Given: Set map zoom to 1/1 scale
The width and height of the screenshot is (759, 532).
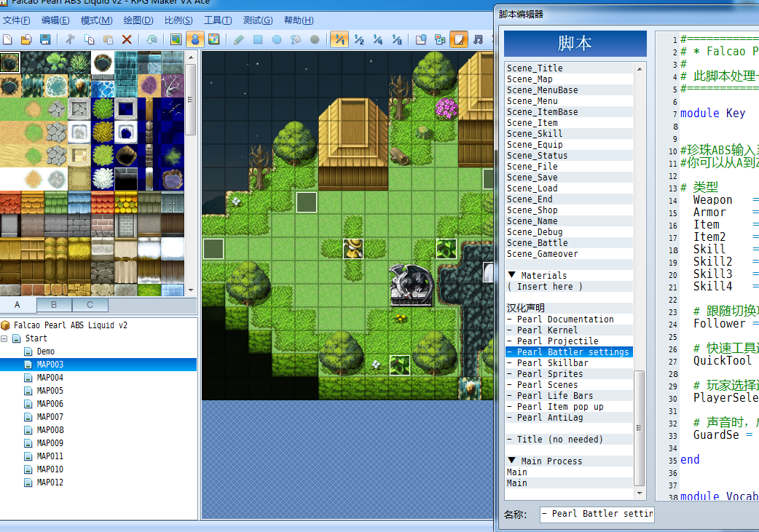Looking at the screenshot, I should click(340, 39).
